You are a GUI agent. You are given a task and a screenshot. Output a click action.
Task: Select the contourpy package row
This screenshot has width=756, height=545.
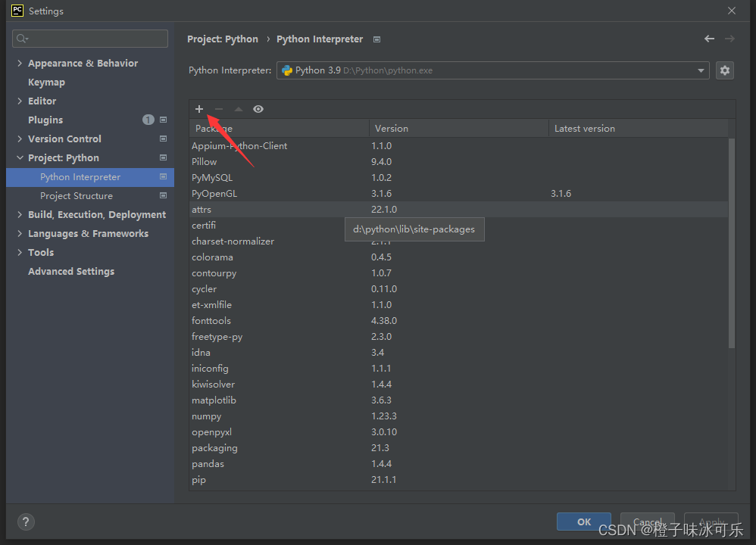pyautogui.click(x=458, y=272)
